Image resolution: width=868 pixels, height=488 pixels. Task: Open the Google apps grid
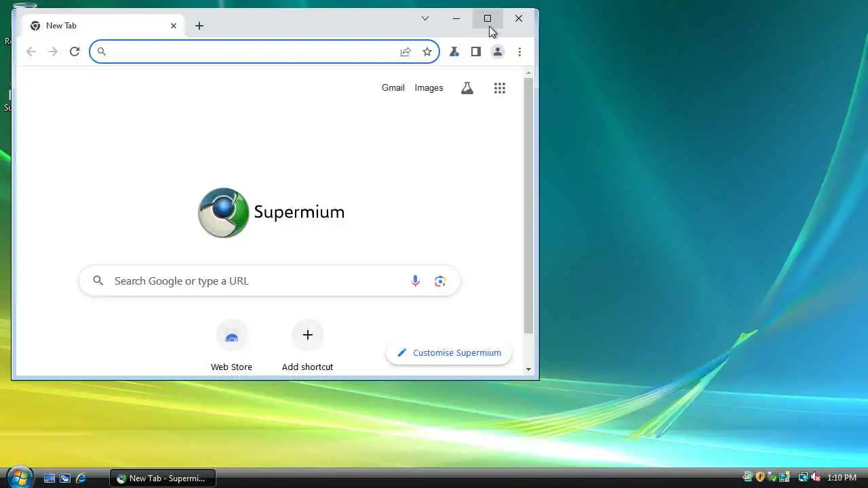pos(500,88)
